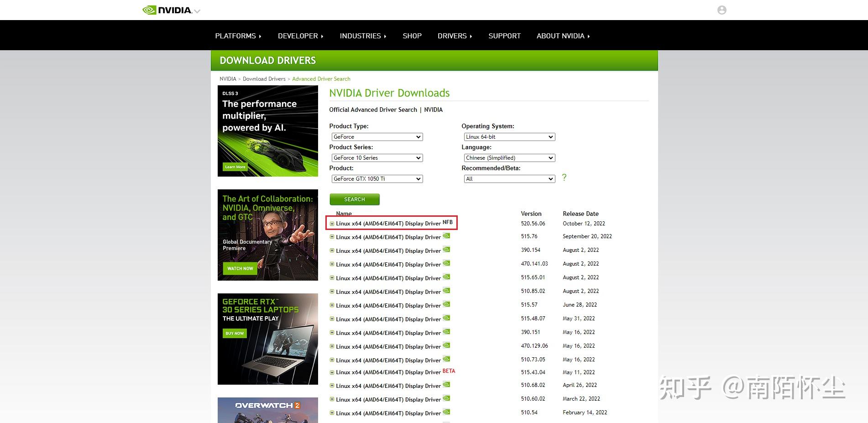868x423 pixels.
Task: Open the GeForce RTX 30 Series Laptops banner
Action: click(268, 339)
